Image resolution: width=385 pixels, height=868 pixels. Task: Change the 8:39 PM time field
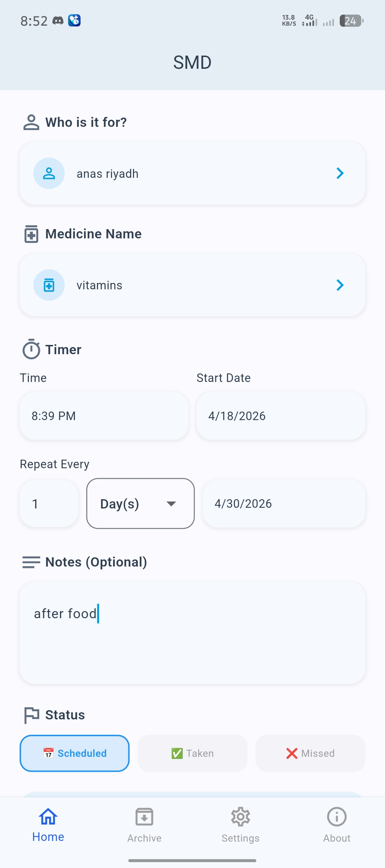point(104,416)
